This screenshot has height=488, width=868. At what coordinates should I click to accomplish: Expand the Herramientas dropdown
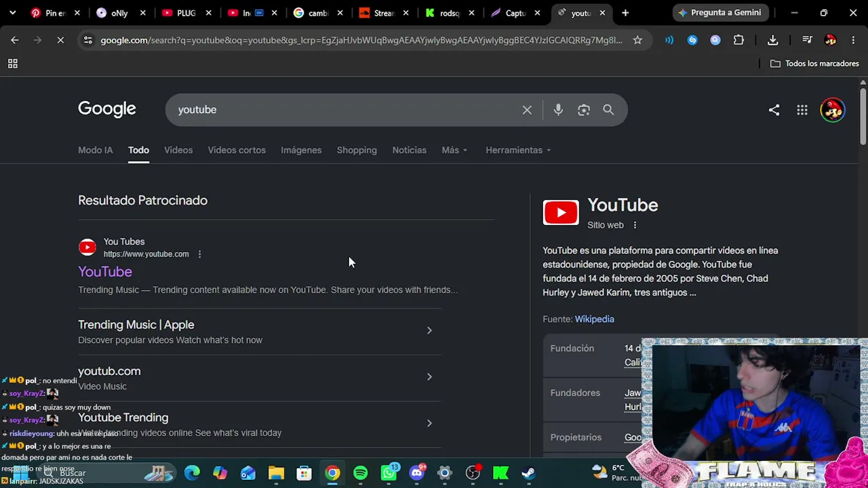tap(518, 150)
